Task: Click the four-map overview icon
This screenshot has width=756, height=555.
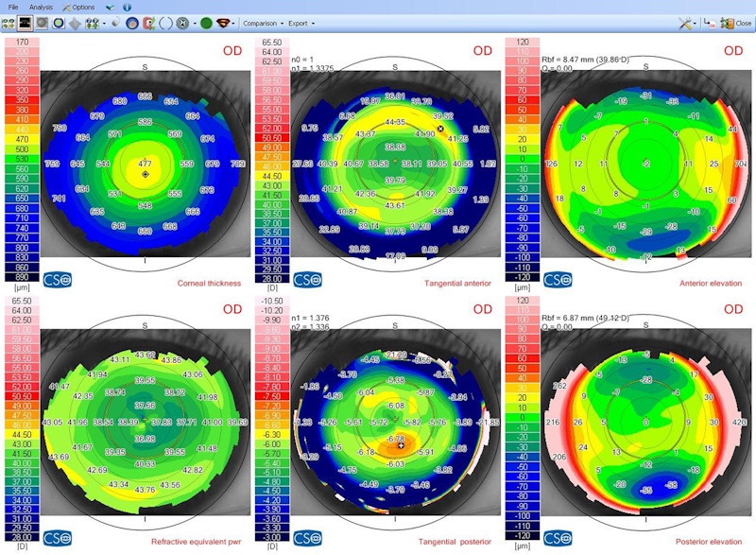Action: click(9, 23)
